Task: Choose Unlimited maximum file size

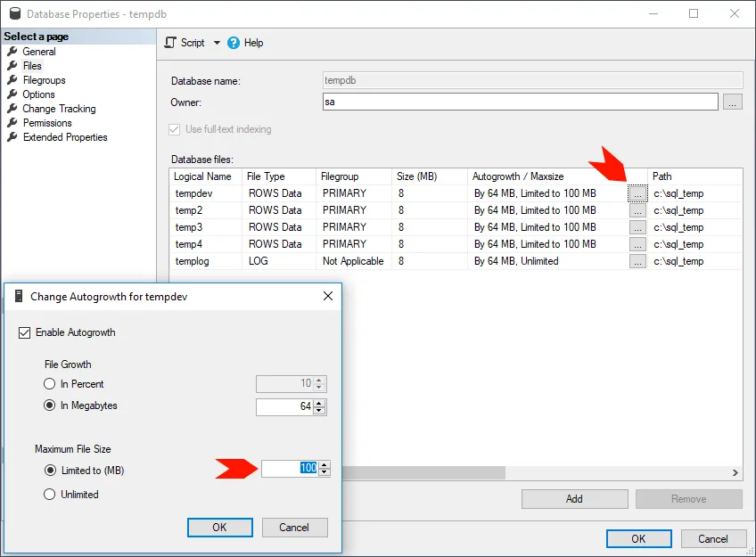Action: click(50, 495)
